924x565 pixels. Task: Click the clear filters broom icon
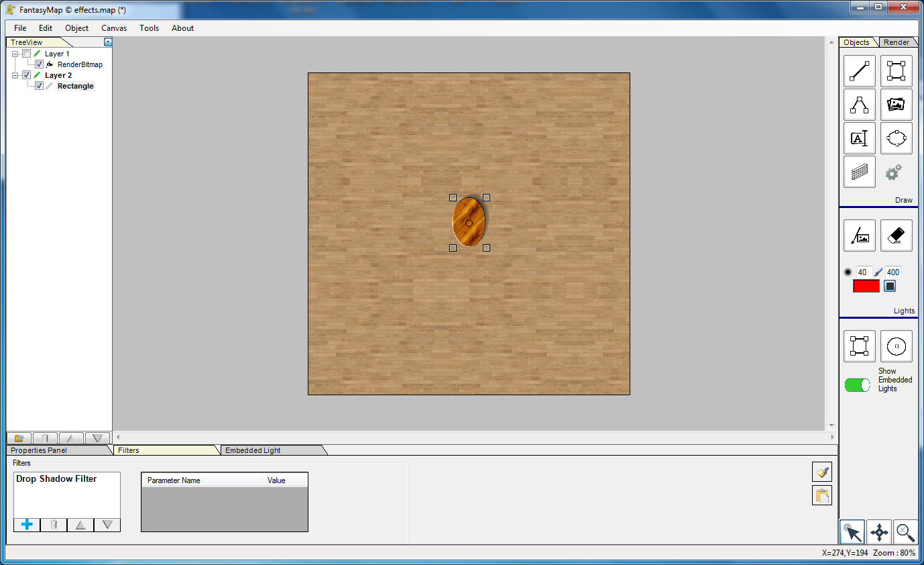[822, 472]
